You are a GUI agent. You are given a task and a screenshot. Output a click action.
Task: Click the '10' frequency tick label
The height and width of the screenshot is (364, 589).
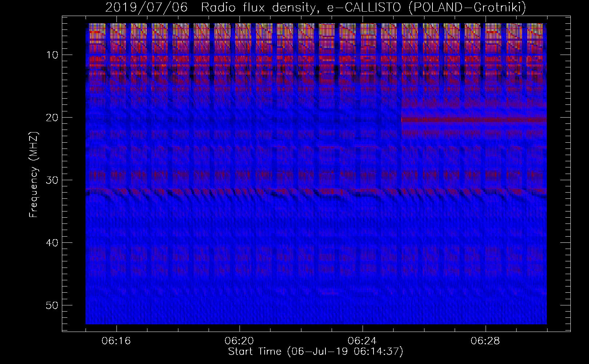[52, 55]
